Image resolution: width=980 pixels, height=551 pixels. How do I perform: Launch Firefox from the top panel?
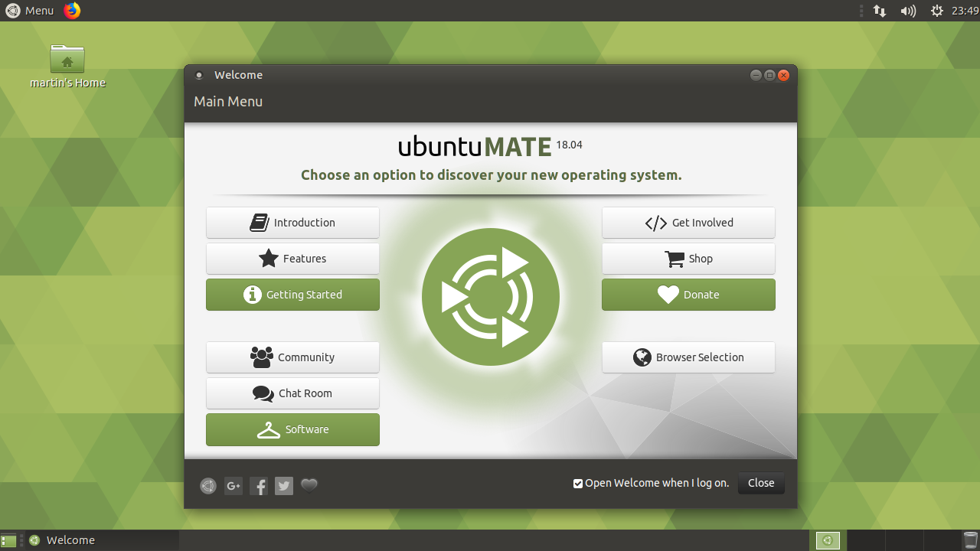[x=72, y=11]
